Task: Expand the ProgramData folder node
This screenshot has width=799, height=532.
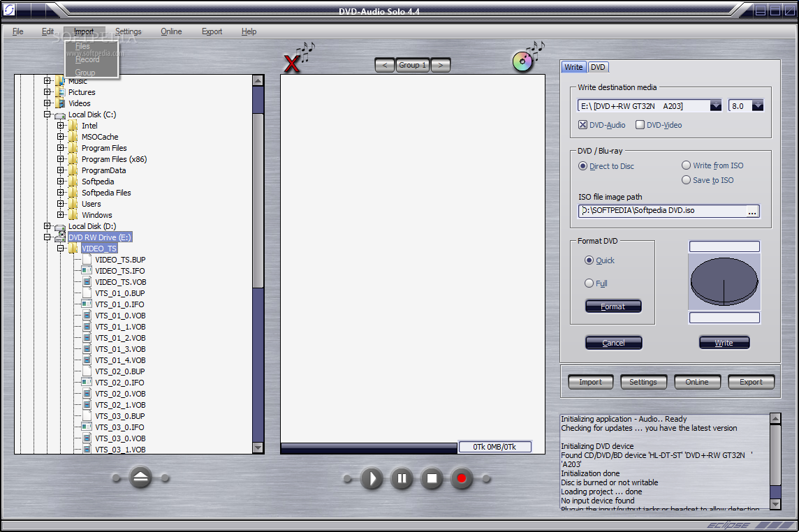Action: [x=60, y=170]
